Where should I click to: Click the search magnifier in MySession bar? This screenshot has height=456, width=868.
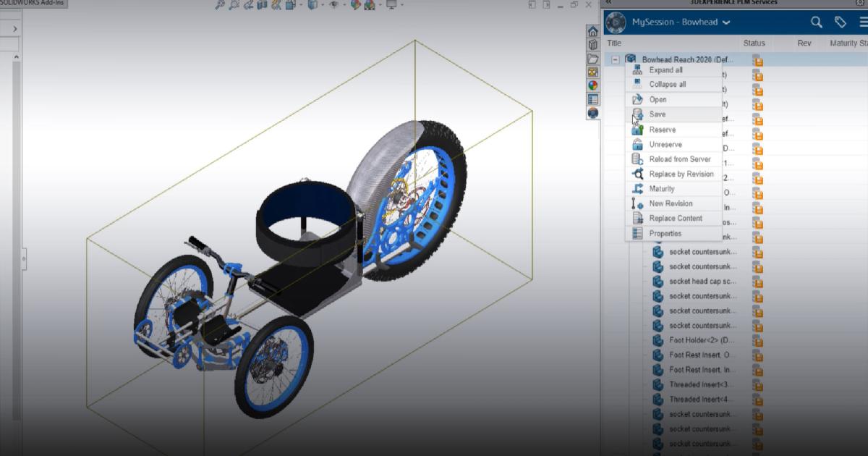pos(816,22)
